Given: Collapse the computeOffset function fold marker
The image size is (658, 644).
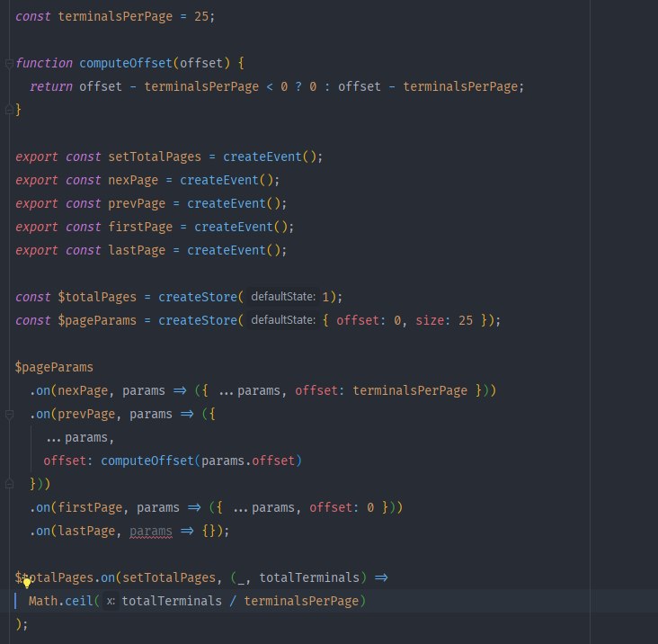Looking at the screenshot, I should point(9,63).
